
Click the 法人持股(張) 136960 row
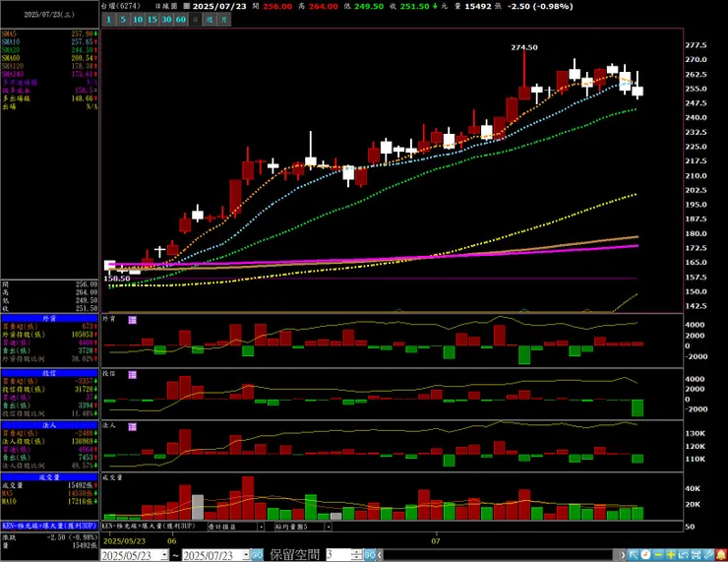pyautogui.click(x=49, y=441)
